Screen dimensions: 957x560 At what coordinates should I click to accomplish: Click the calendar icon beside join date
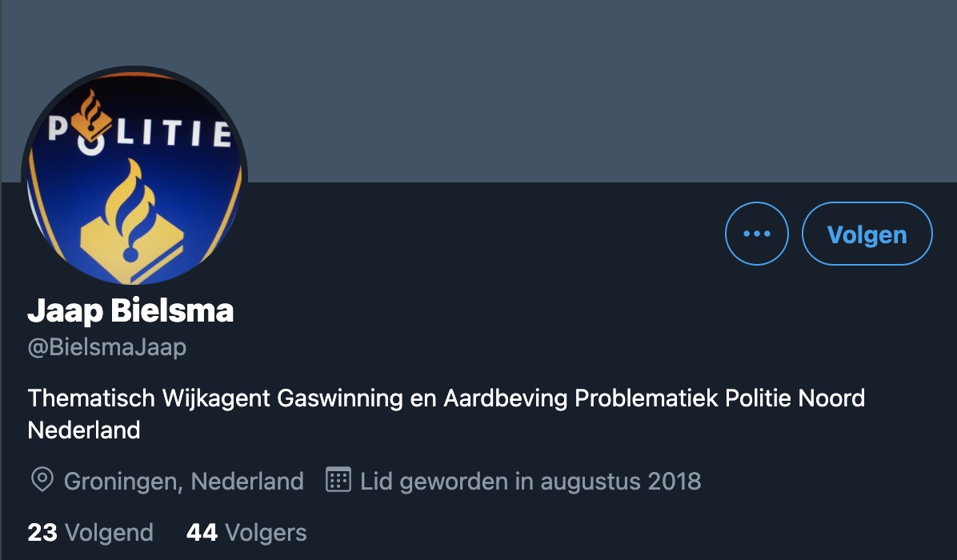pos(338,480)
